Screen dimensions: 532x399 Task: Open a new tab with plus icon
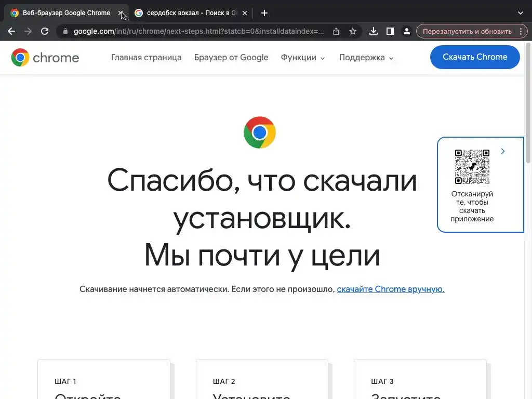(264, 13)
